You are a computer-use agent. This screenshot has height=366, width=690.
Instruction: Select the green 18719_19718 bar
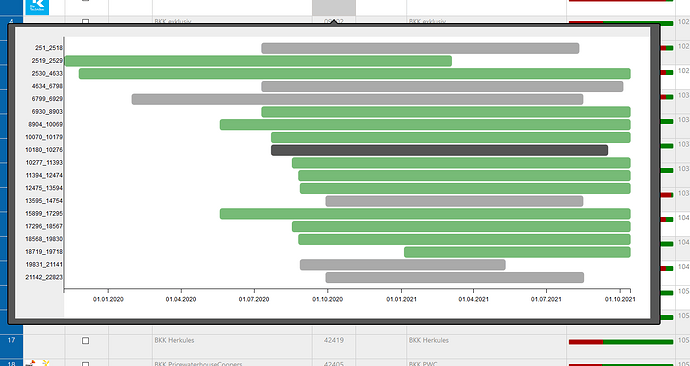pos(517,252)
